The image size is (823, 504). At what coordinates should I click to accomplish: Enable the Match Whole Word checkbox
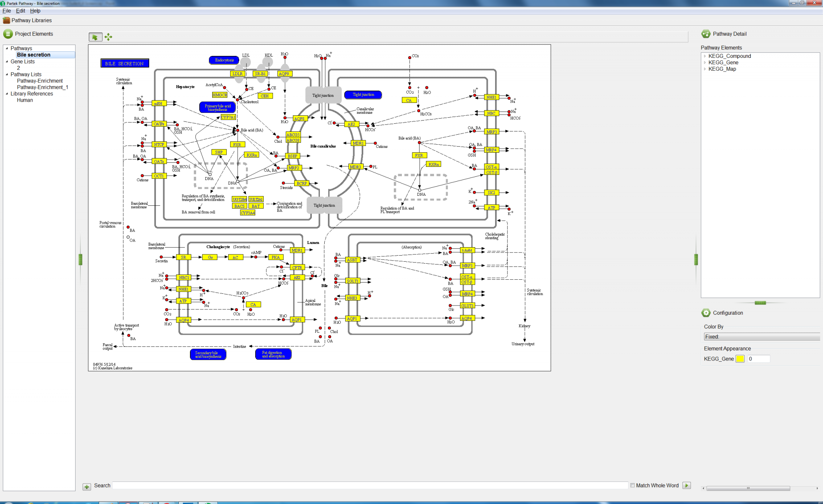pyautogui.click(x=632, y=485)
